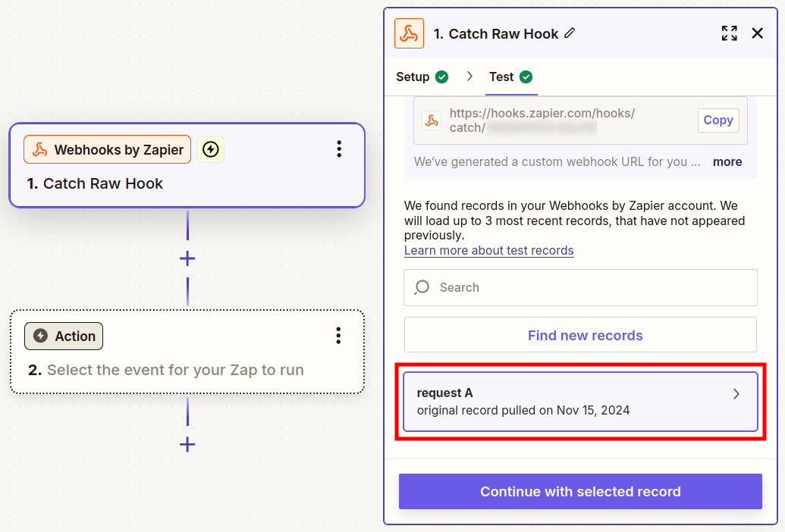Image resolution: width=785 pixels, height=532 pixels.
Task: Close the Catch Raw Hook panel
Action: click(757, 33)
